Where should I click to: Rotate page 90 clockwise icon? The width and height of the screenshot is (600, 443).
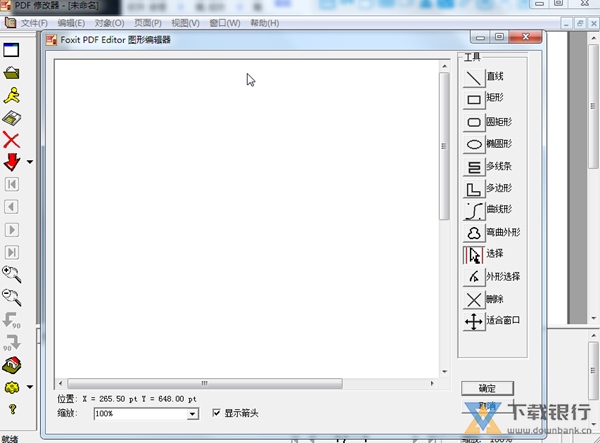click(x=11, y=343)
